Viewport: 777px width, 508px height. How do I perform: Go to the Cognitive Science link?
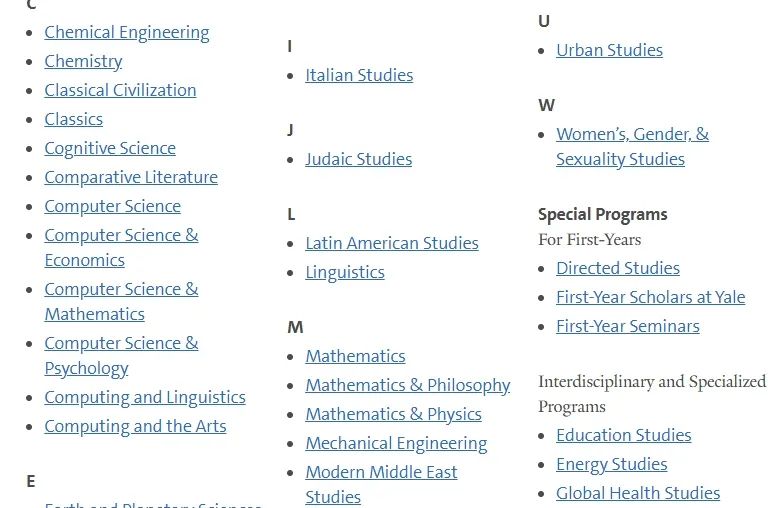(110, 149)
